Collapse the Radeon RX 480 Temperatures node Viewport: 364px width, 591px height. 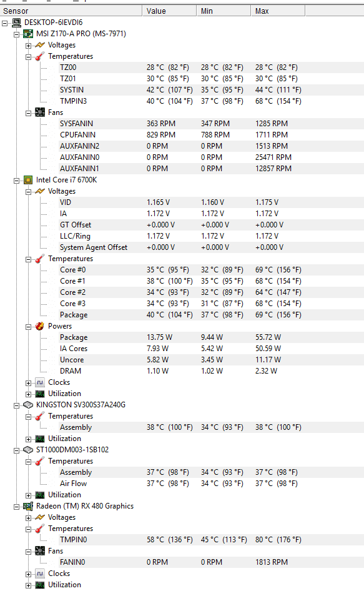click(28, 529)
